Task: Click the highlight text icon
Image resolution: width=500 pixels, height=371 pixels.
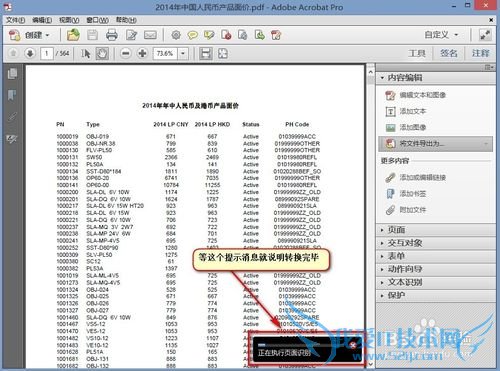Action: (x=209, y=35)
